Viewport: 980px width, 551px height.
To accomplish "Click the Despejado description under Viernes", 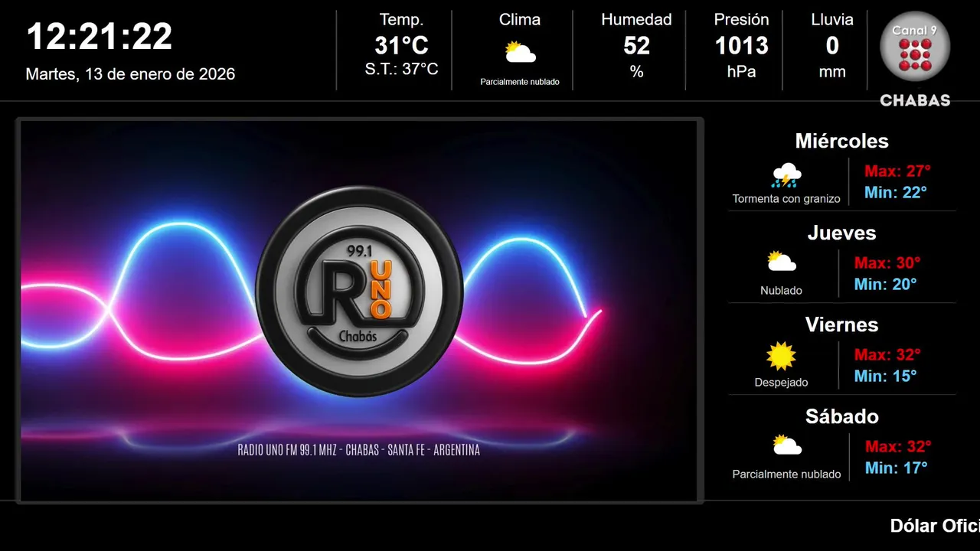I will tap(781, 383).
